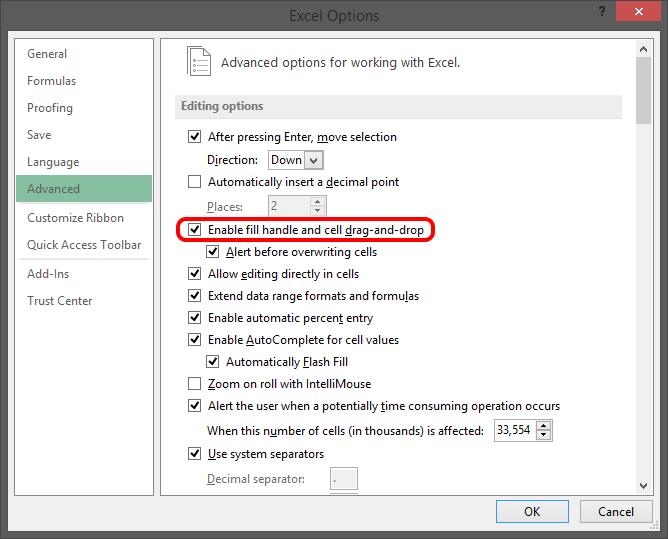Image resolution: width=668 pixels, height=539 pixels.
Task: Open Trust Center settings
Action: tap(59, 301)
